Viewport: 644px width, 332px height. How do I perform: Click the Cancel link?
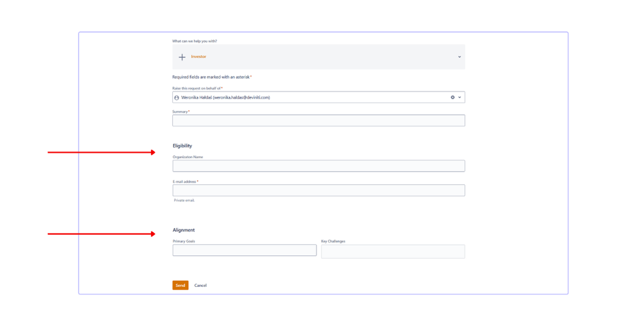click(200, 286)
